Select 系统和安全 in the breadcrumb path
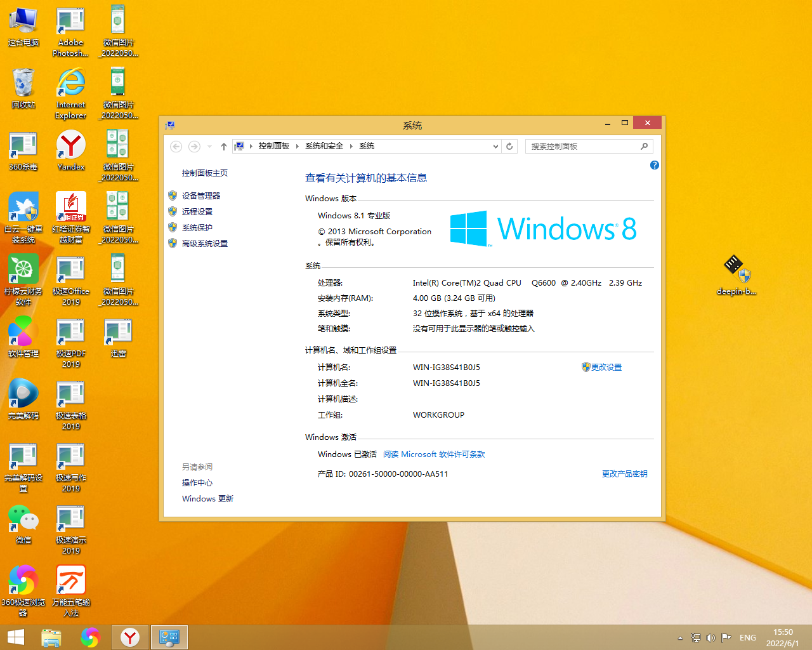This screenshot has height=650, width=812. coord(324,146)
